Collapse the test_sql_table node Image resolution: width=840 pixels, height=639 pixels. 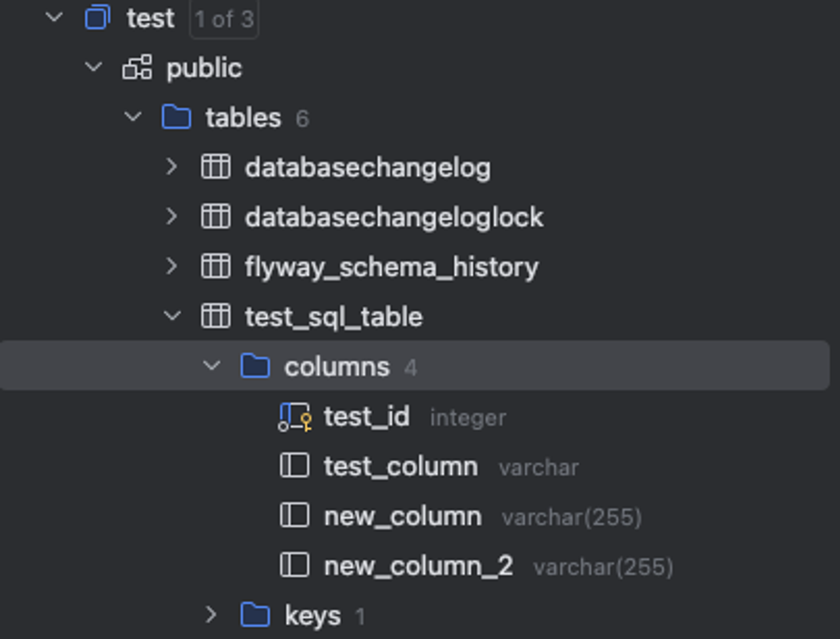(x=172, y=317)
